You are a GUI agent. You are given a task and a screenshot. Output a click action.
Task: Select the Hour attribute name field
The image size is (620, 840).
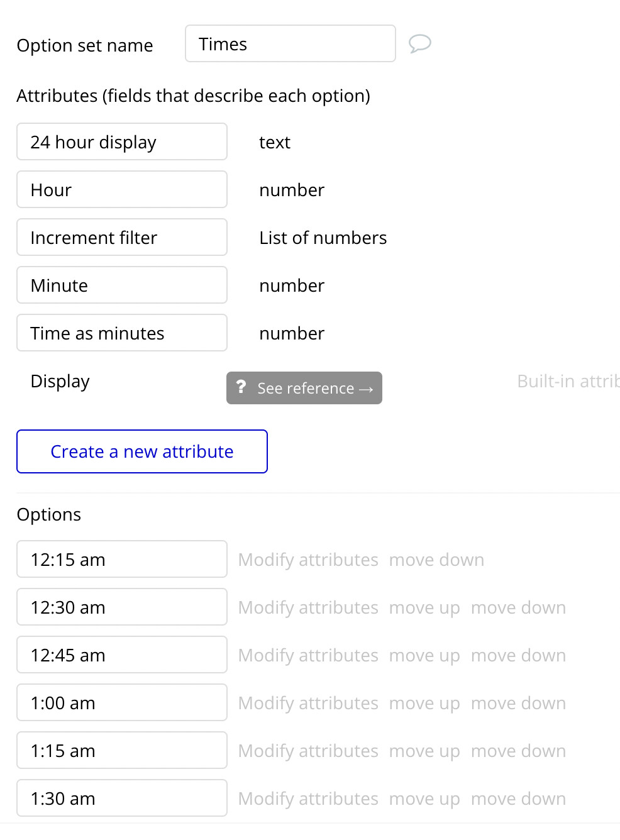(121, 189)
